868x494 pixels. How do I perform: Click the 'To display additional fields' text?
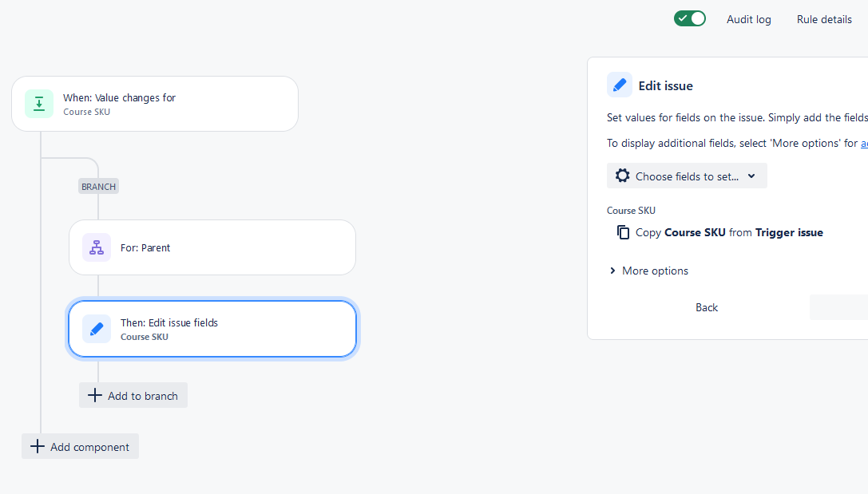click(x=737, y=144)
